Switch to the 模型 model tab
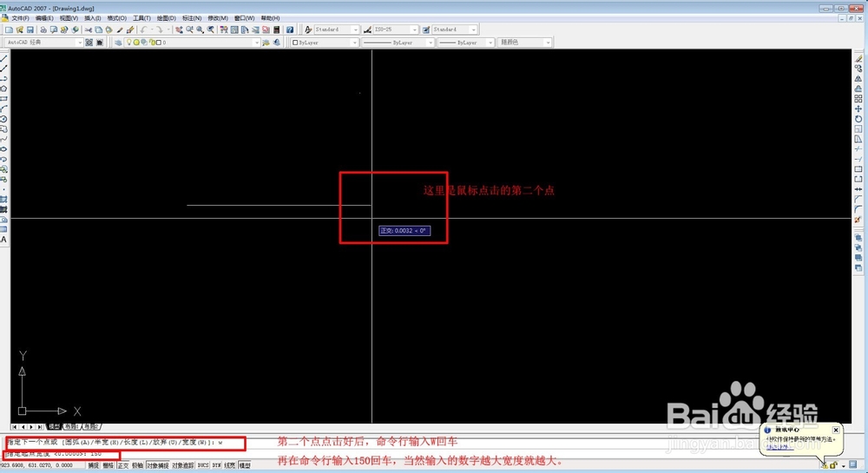 click(54, 426)
